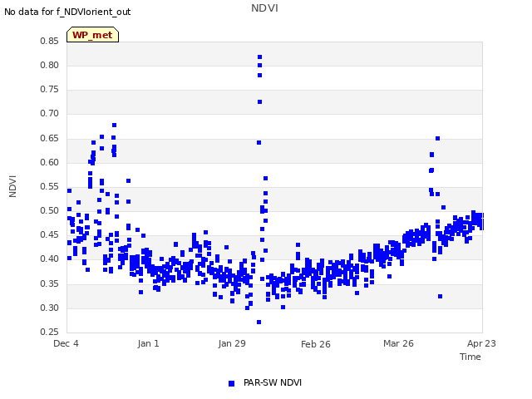Click the 0.70 y-axis value
Screen dimensions: 532x399
[49, 114]
